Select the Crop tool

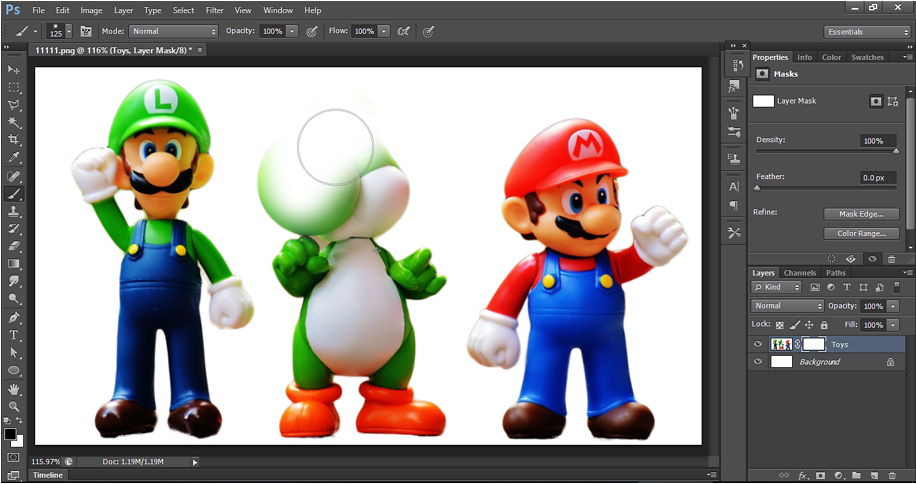click(13, 140)
